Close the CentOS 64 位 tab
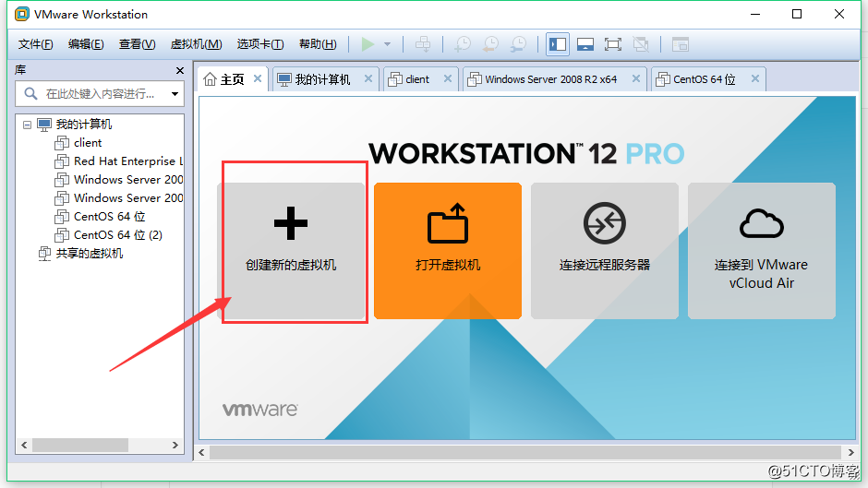 click(755, 78)
